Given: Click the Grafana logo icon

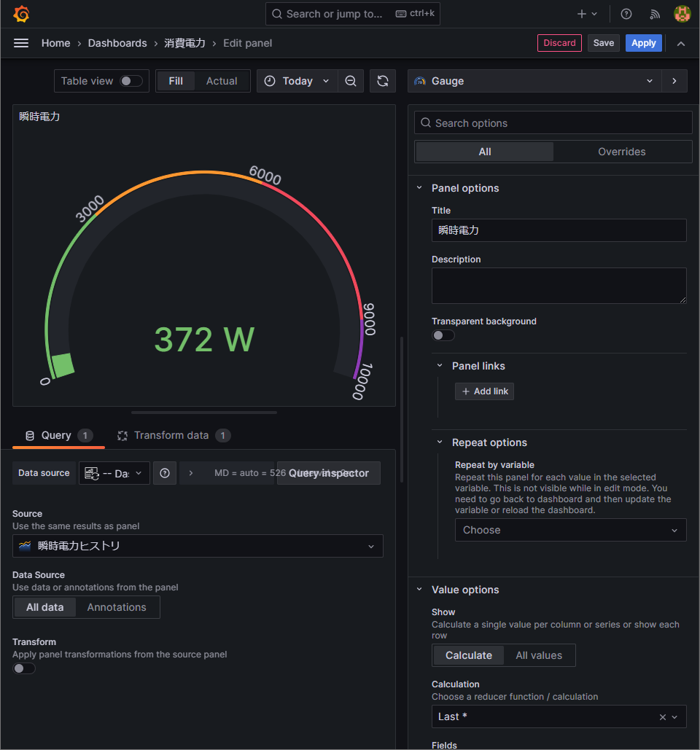Looking at the screenshot, I should (x=21, y=14).
